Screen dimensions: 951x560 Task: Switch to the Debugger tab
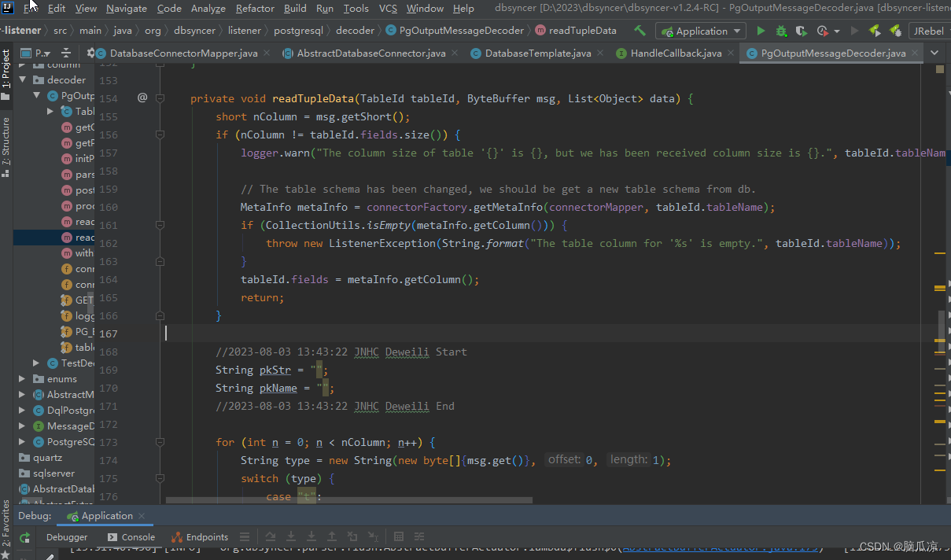[67, 537]
